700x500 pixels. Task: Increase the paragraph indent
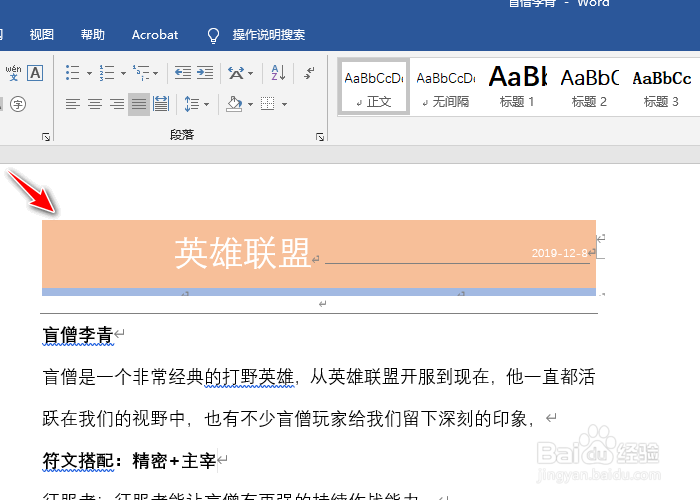click(x=205, y=73)
